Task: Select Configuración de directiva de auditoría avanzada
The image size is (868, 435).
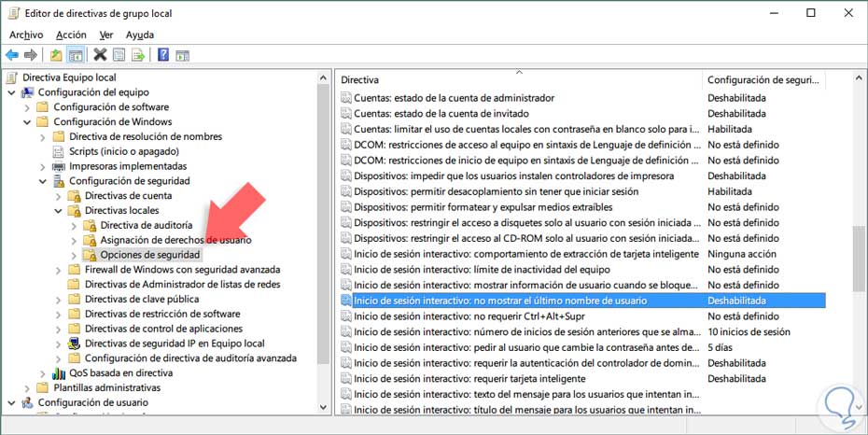Action: tap(190, 358)
